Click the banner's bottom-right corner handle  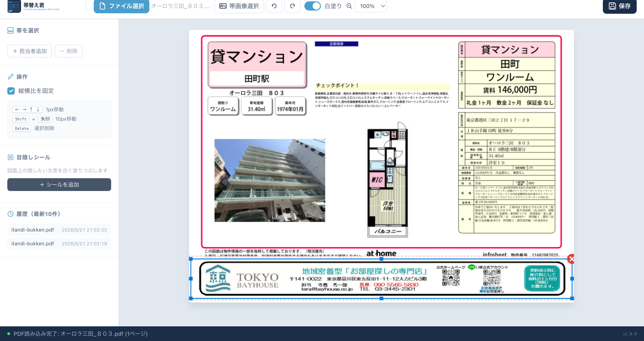572,298
